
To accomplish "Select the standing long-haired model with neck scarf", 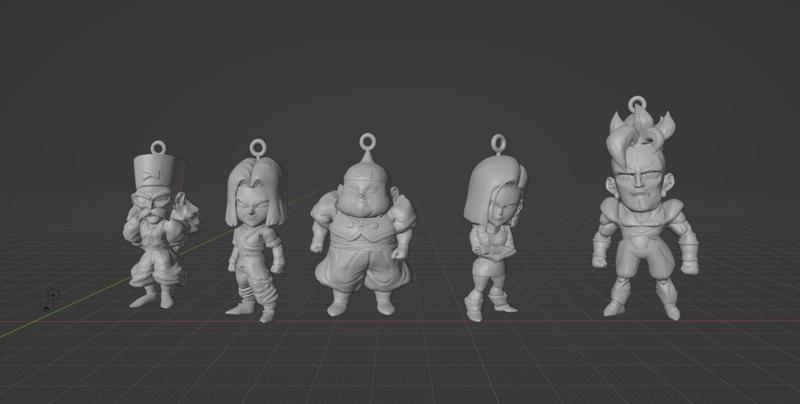I will pos(256,232).
